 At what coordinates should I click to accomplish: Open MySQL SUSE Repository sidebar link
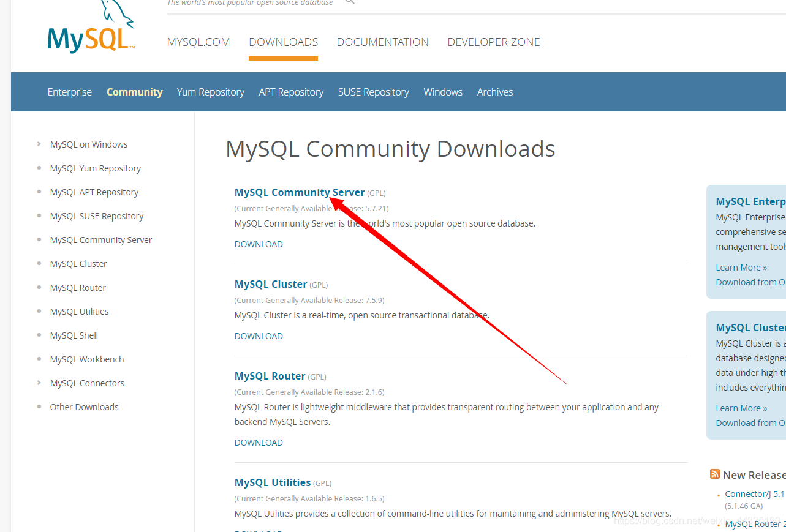pos(97,216)
